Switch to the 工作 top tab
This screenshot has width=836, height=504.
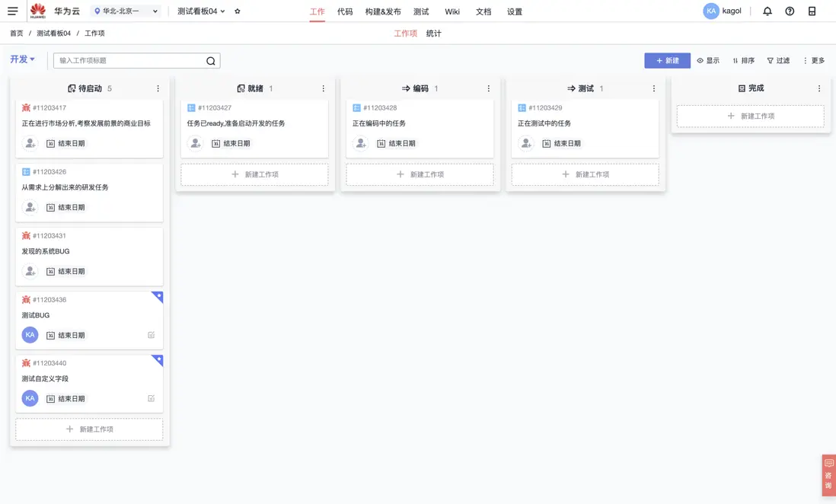pyautogui.click(x=317, y=11)
